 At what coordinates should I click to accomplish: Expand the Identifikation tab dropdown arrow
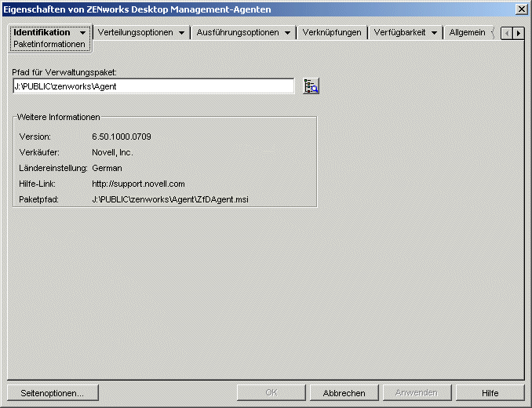point(82,33)
